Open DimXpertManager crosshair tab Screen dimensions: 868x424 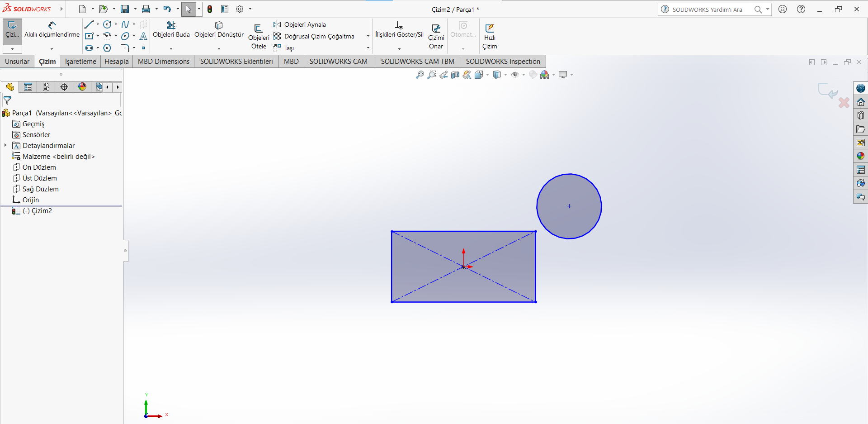pyautogui.click(x=64, y=87)
